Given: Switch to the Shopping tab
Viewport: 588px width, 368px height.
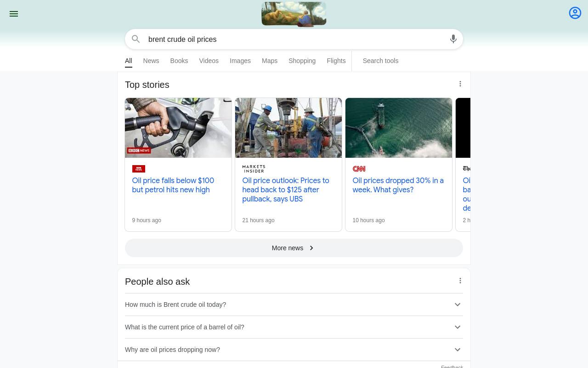Looking at the screenshot, I should (302, 61).
